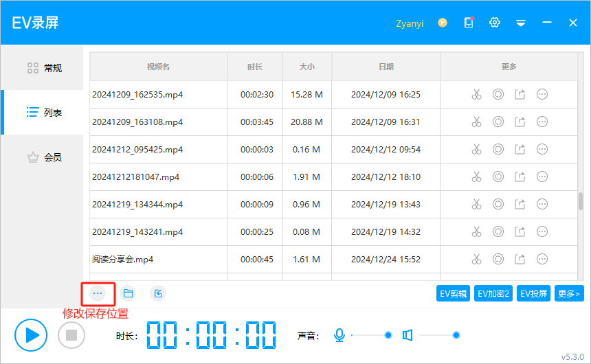This screenshot has width=591, height=364.
Task: Open more options for 阅读分享会.mp4
Action: (542, 259)
